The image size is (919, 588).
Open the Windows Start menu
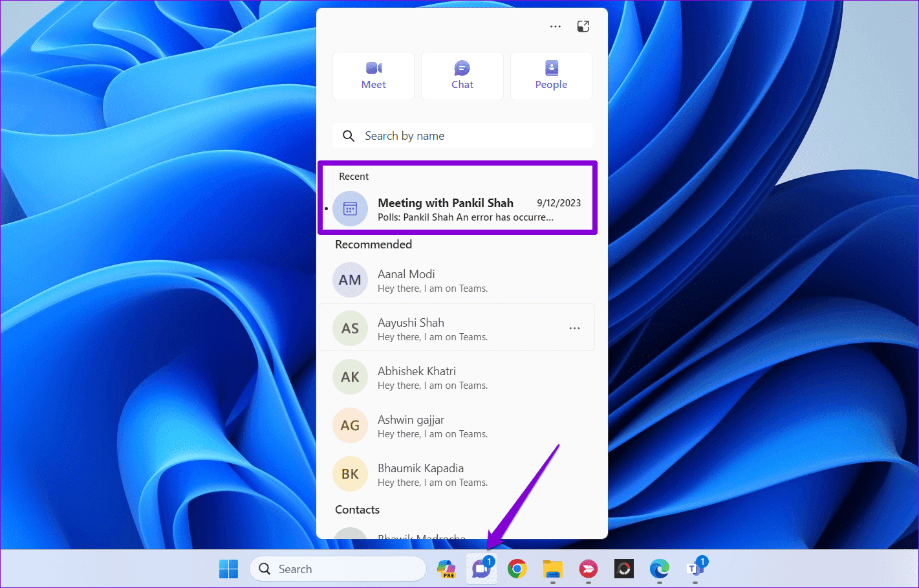pos(228,569)
